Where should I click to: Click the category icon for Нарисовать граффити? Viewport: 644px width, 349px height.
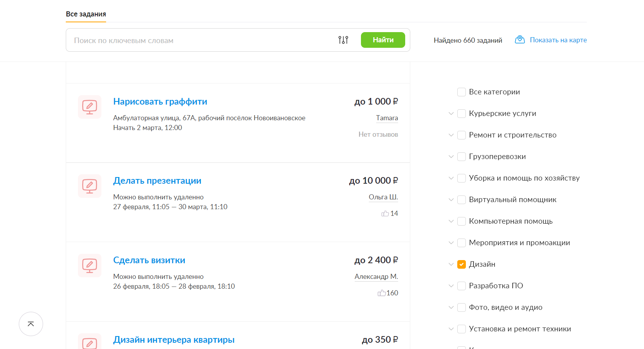[x=90, y=107]
